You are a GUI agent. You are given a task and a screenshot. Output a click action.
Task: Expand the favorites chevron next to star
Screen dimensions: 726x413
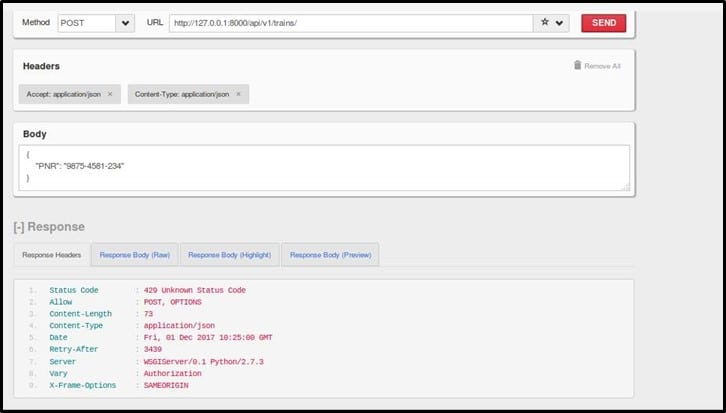[x=558, y=22]
